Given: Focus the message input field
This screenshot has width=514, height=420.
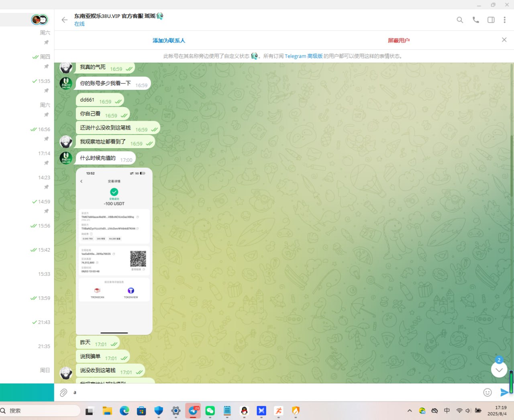Looking at the screenshot, I should (273, 392).
